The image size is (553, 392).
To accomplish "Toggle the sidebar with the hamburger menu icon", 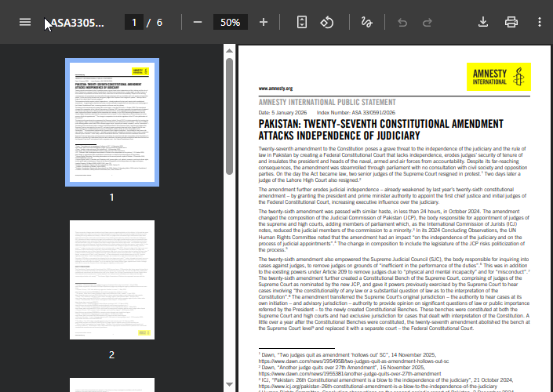I will [x=25, y=22].
